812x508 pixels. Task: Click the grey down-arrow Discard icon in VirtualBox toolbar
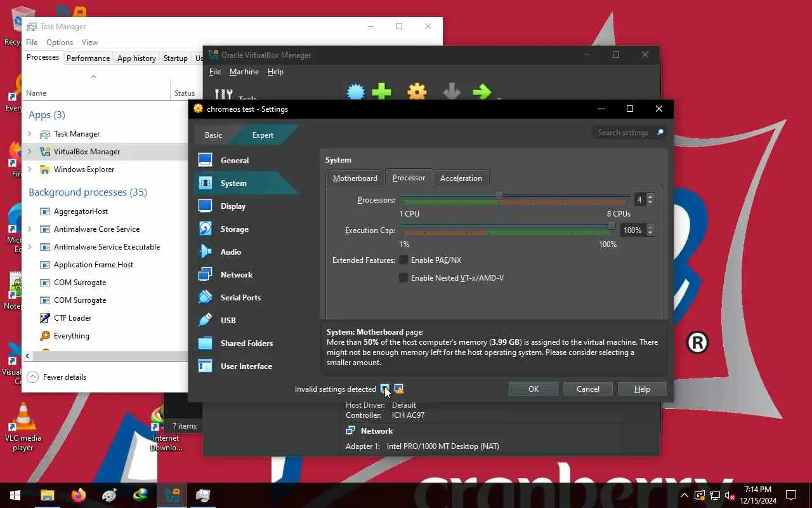[451, 93]
